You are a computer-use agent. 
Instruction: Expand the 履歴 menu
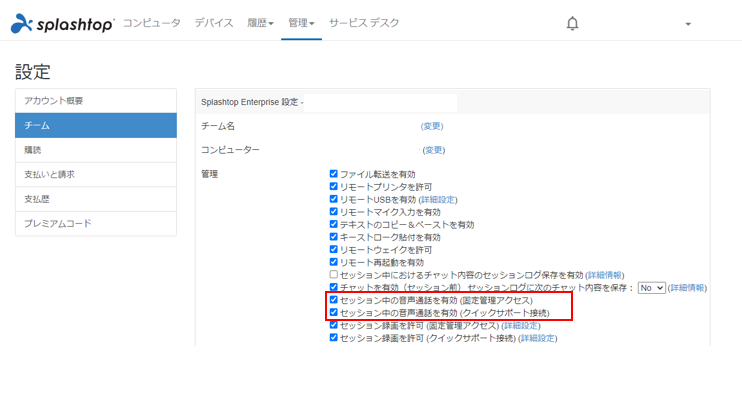click(260, 23)
